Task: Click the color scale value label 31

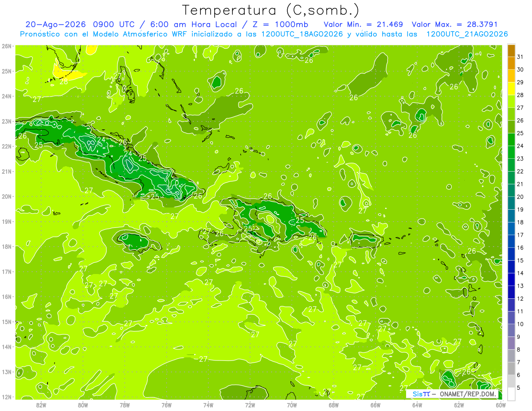Action: tap(520, 57)
